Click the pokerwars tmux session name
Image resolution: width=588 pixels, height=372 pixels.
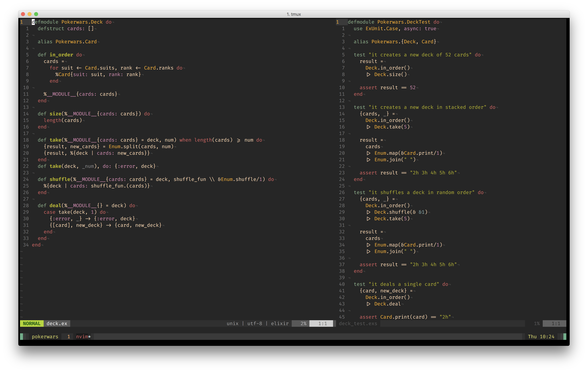coord(45,337)
